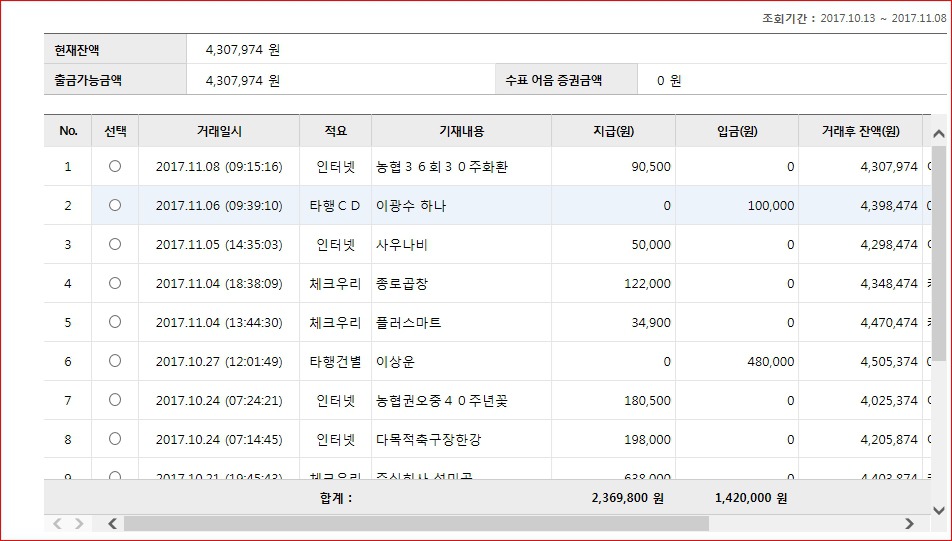Click the 거래일시 column header
The height and width of the screenshot is (541, 952).
pos(219,131)
